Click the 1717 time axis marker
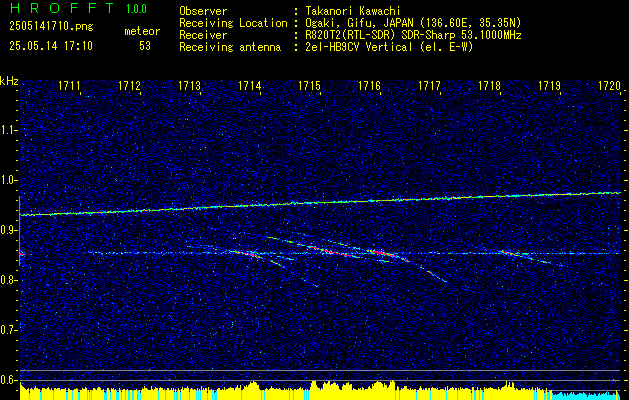Viewport: 629px width, 400px height. point(429,85)
